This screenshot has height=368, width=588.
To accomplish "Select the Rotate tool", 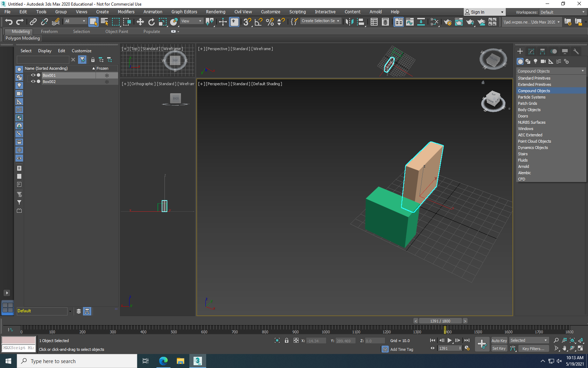I will coord(151,22).
